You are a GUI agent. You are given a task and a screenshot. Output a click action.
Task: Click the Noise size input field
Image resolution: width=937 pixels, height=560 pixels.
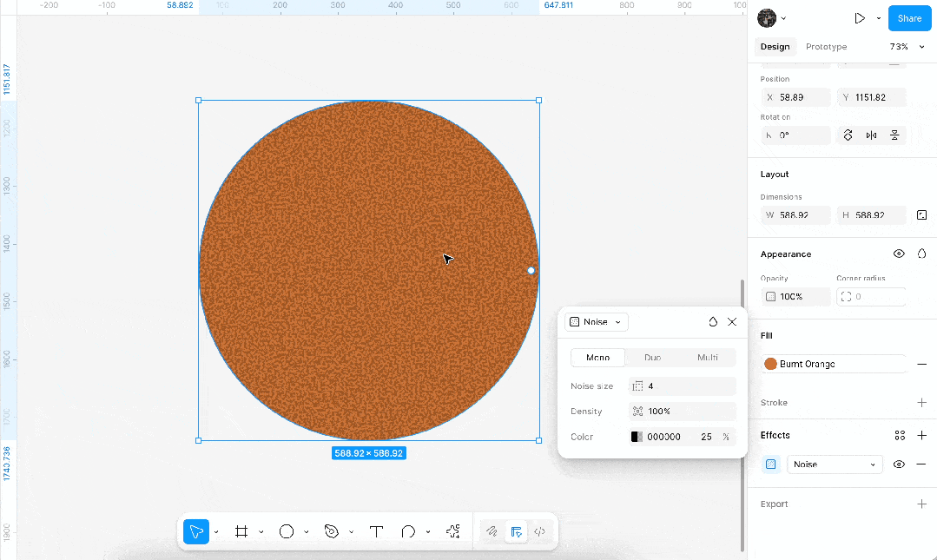click(x=682, y=386)
